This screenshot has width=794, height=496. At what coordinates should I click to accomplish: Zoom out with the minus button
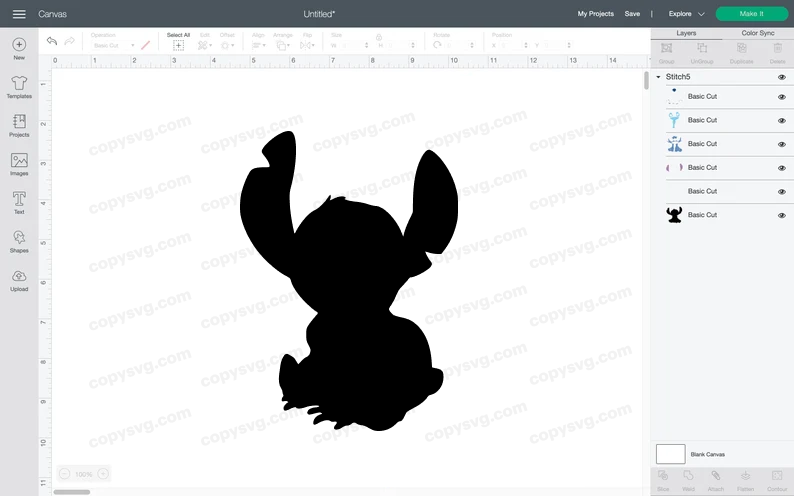(64, 474)
